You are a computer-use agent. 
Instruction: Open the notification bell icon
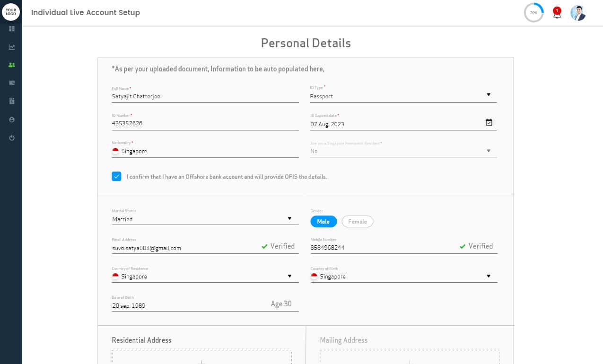tap(557, 13)
